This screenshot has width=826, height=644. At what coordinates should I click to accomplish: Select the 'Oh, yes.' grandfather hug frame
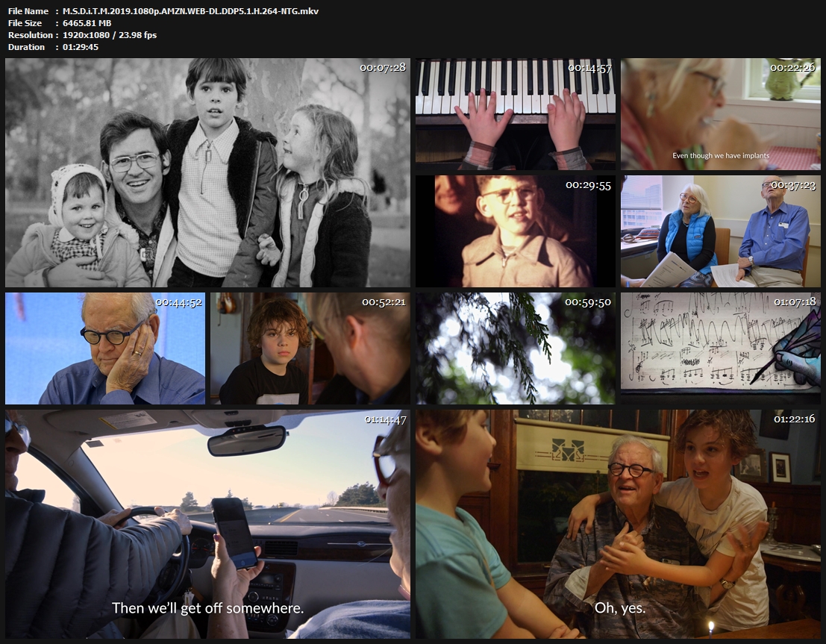pyautogui.click(x=618, y=524)
